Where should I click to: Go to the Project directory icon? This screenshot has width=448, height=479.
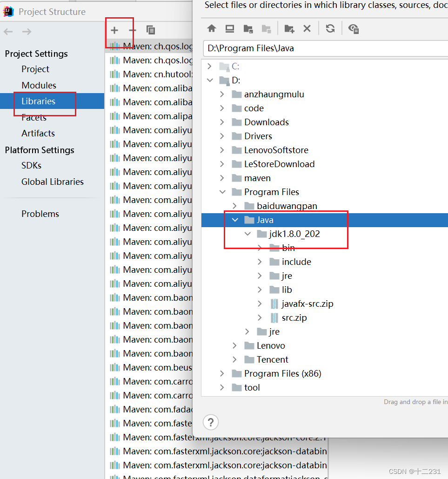(248, 28)
